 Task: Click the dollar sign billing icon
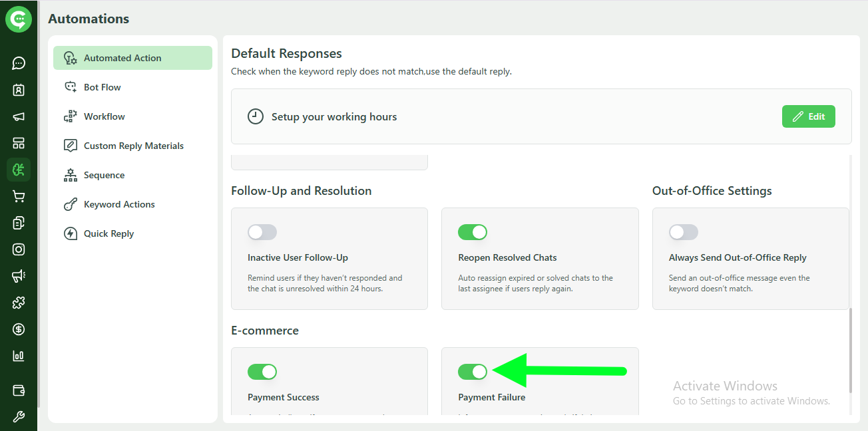pos(19,329)
